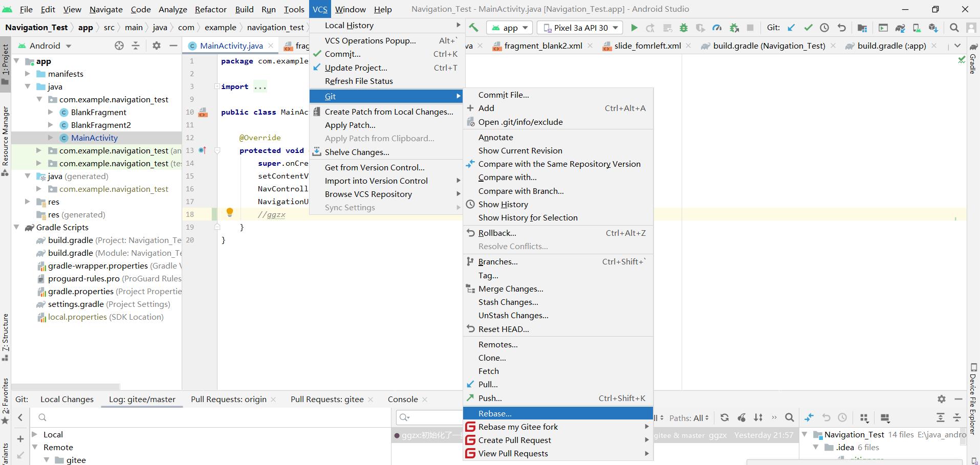Screen dimensions: 980x465
Task: Open the Gradle tool window tab
Action: point(973,59)
